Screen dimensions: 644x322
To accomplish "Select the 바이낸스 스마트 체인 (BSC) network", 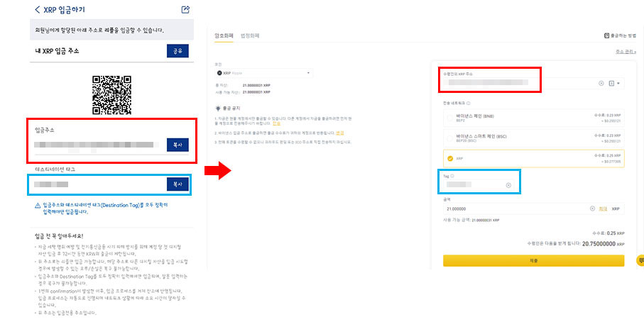I will pyautogui.click(x=533, y=138).
